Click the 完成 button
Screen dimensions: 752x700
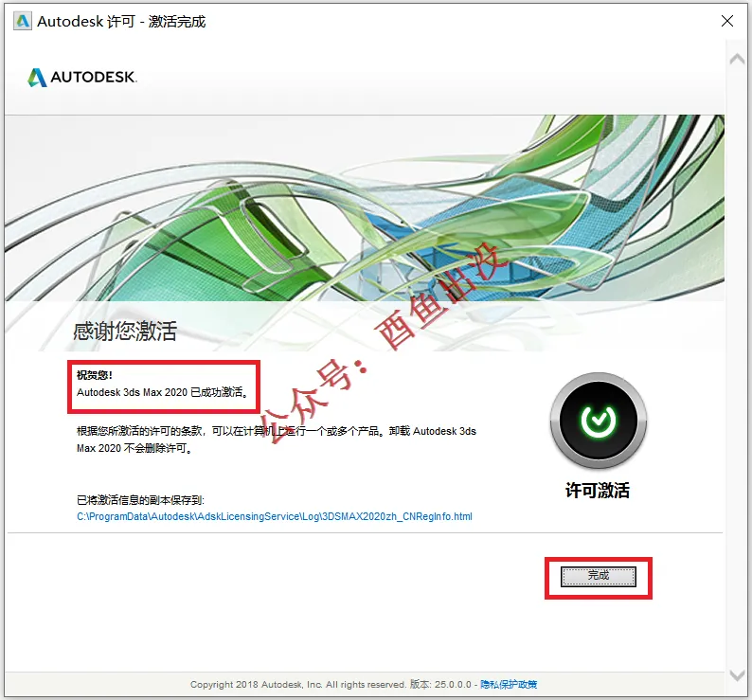pos(598,576)
